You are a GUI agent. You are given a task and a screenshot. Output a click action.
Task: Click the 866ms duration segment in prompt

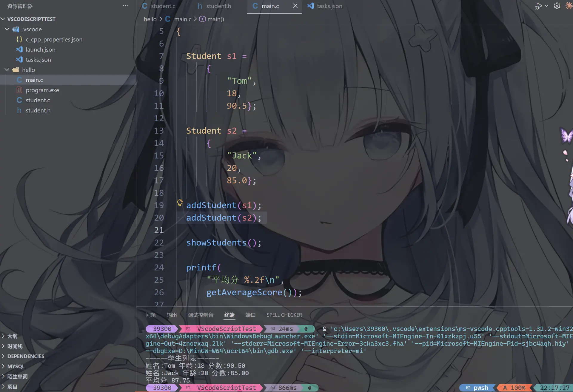coord(284,388)
